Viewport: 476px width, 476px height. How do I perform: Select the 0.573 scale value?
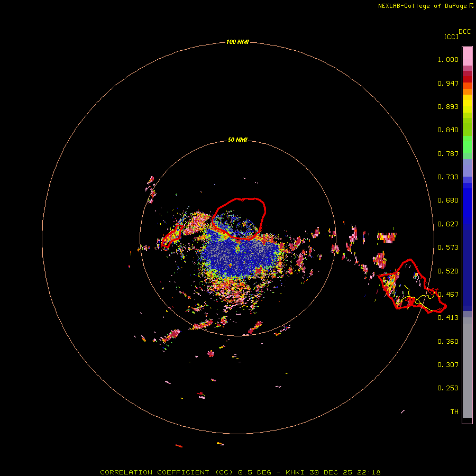click(448, 248)
